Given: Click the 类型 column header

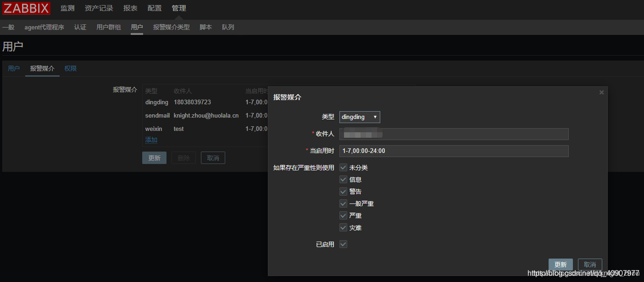Looking at the screenshot, I should [151, 91].
